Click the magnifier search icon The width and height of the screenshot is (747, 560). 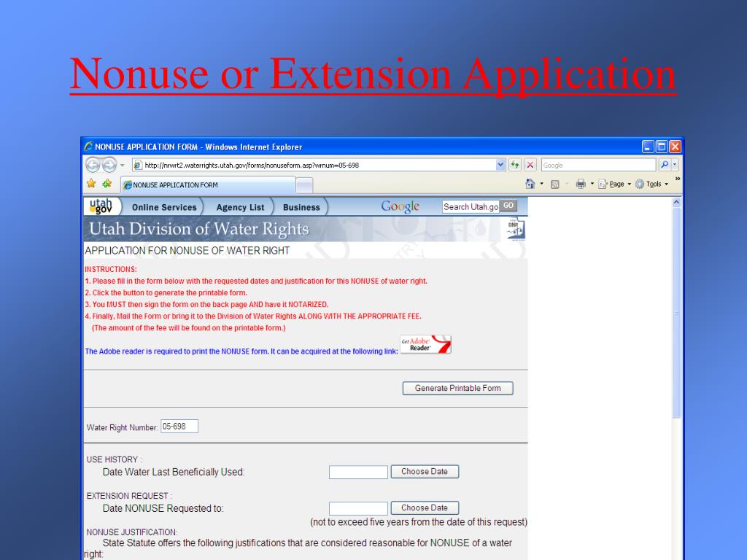click(x=664, y=165)
